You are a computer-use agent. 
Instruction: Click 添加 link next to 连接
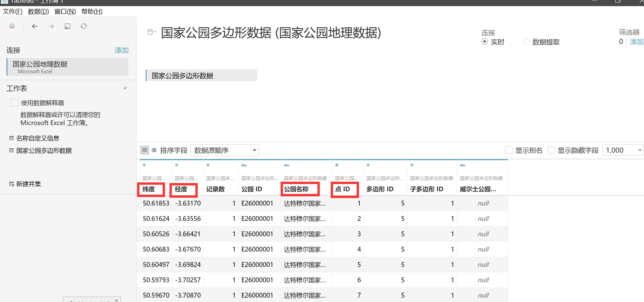click(122, 50)
